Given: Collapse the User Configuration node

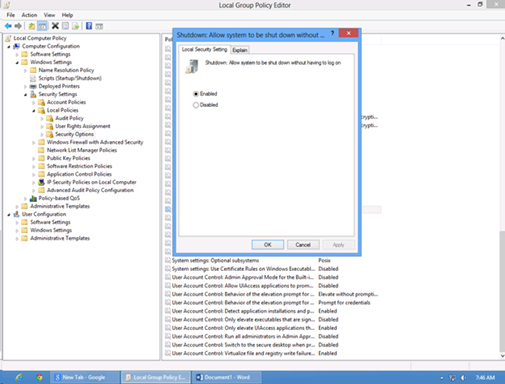Looking at the screenshot, I should click(9, 215).
